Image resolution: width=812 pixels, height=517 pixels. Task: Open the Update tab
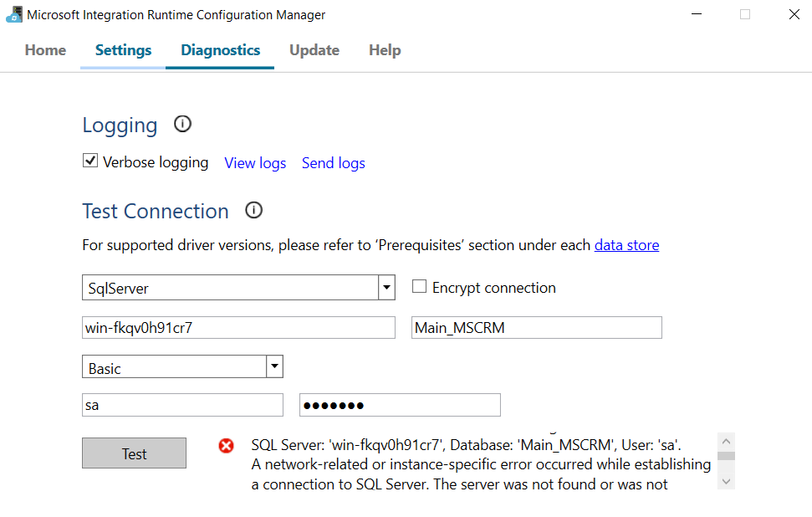(314, 50)
